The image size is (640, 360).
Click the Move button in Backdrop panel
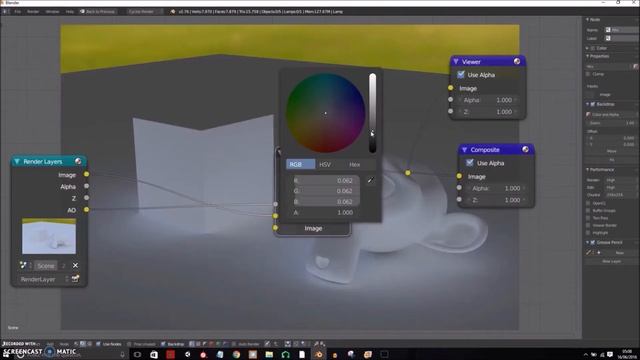611,151
